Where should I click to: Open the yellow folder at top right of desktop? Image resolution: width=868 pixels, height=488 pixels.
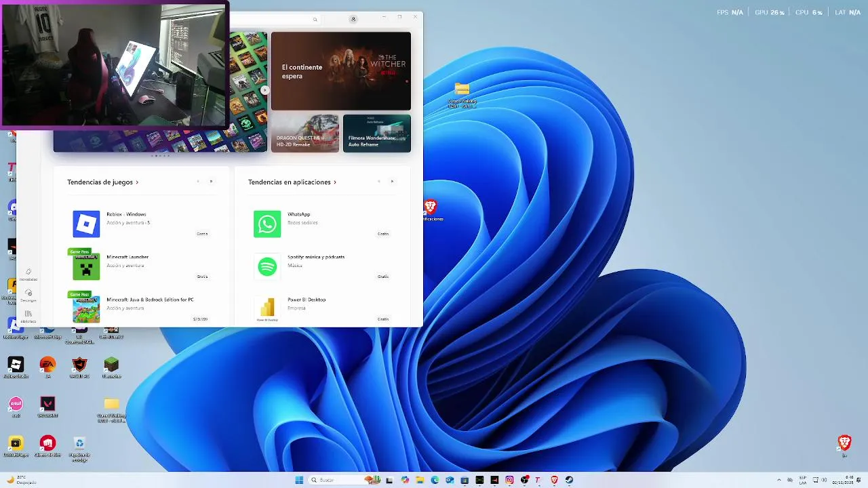pos(462,96)
